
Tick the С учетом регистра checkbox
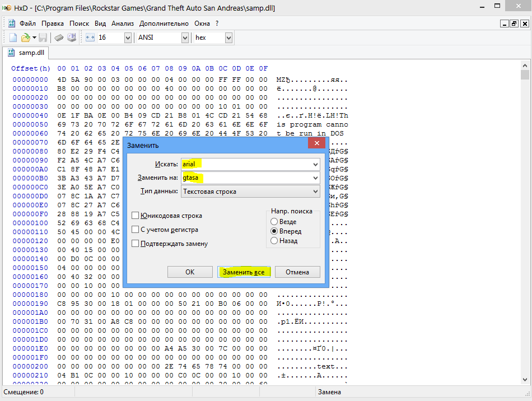pos(135,230)
